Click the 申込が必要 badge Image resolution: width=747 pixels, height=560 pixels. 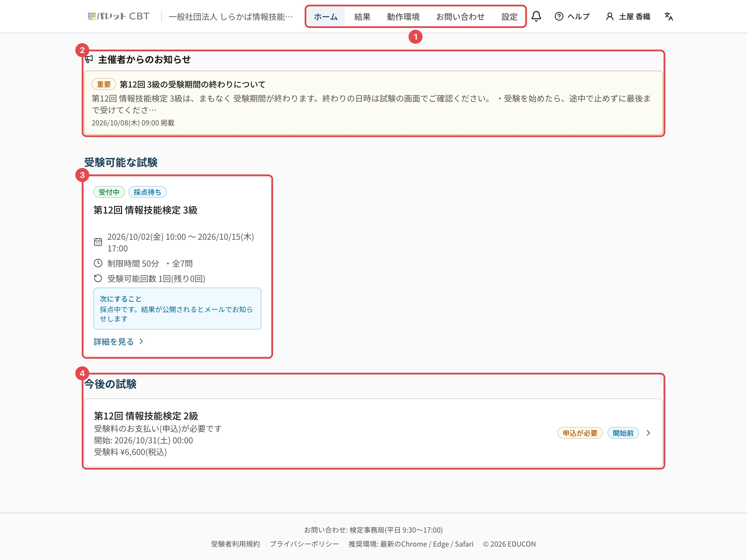[x=580, y=433]
